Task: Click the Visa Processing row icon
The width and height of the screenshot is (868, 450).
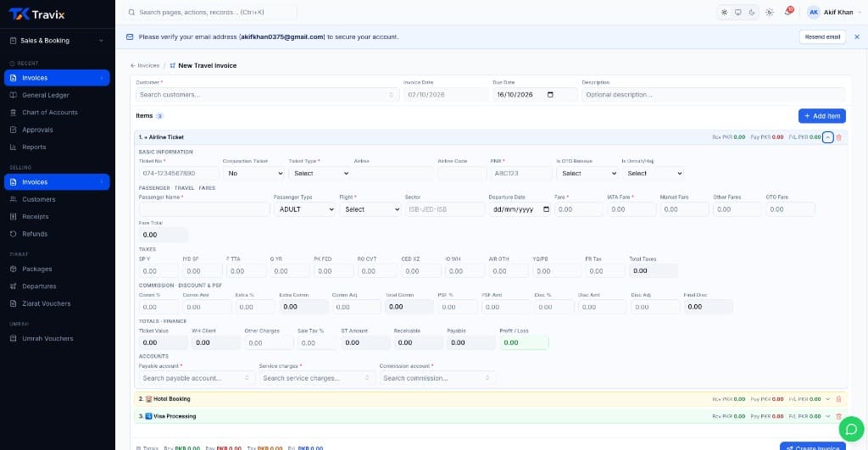Action: click(148, 416)
